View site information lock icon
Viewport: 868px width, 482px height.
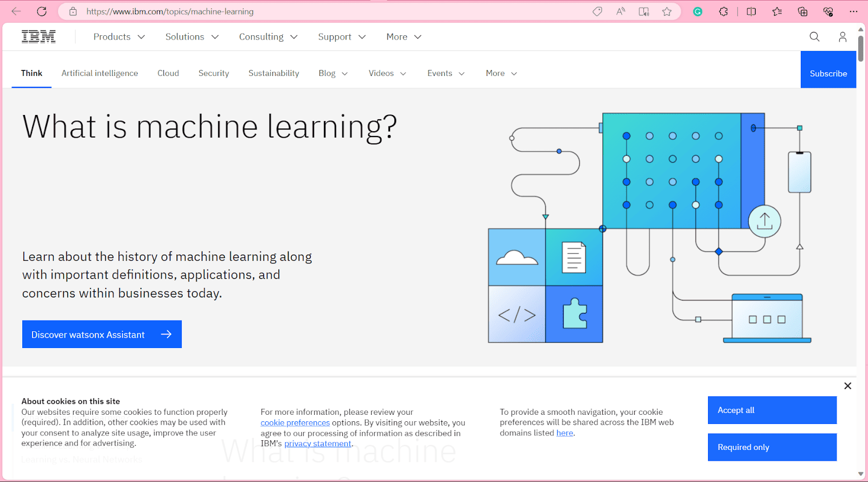pyautogui.click(x=73, y=11)
